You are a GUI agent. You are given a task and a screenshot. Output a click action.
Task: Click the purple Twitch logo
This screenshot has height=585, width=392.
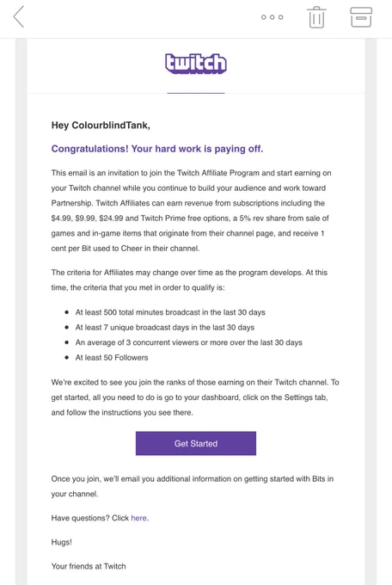[x=196, y=64]
